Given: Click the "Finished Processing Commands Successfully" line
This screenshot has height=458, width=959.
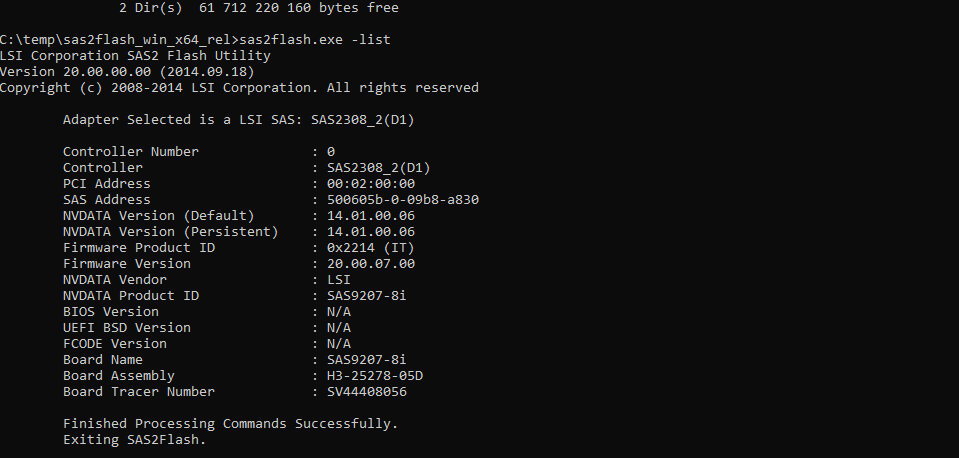Looking at the screenshot, I should coord(230,423).
